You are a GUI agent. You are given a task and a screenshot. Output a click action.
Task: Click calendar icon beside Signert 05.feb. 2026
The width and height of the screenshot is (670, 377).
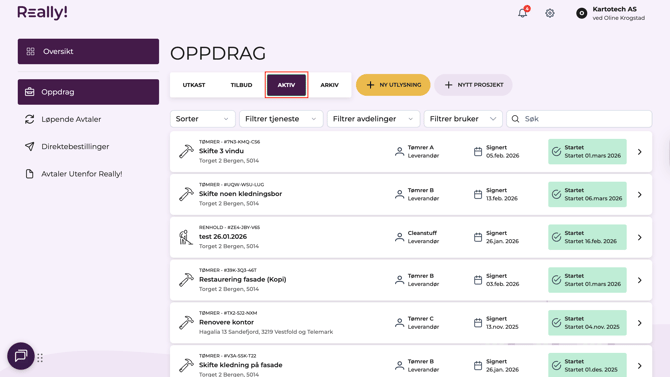[x=478, y=151]
